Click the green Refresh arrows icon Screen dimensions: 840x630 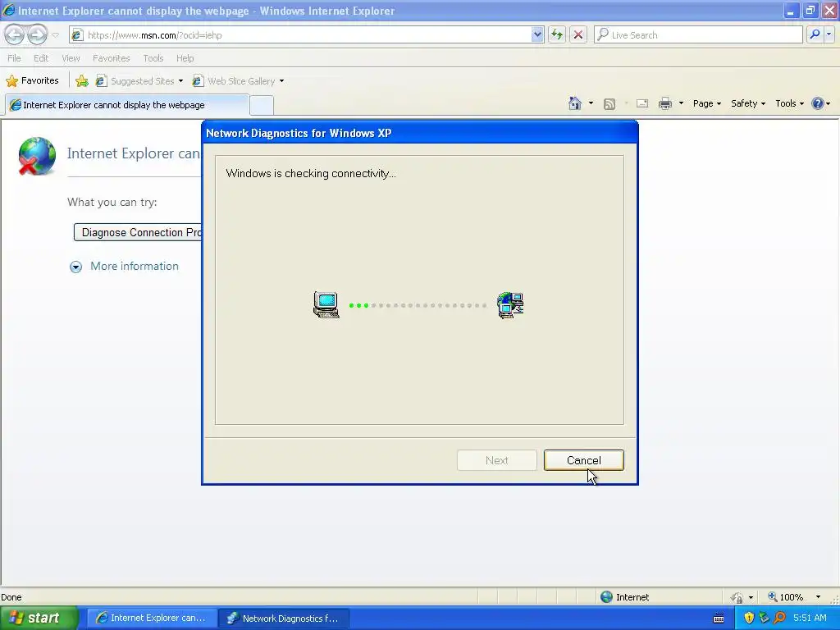[557, 34]
